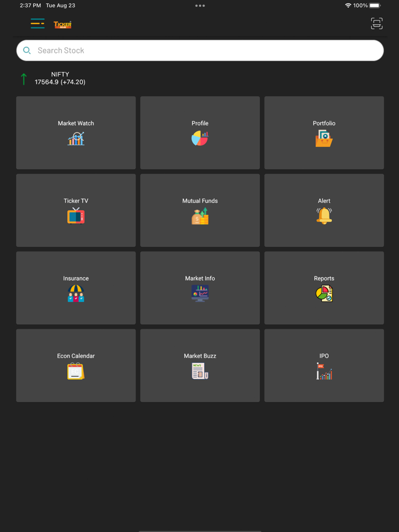399x532 pixels.
Task: Tap the Ticker logo in header
Action: [x=63, y=24]
